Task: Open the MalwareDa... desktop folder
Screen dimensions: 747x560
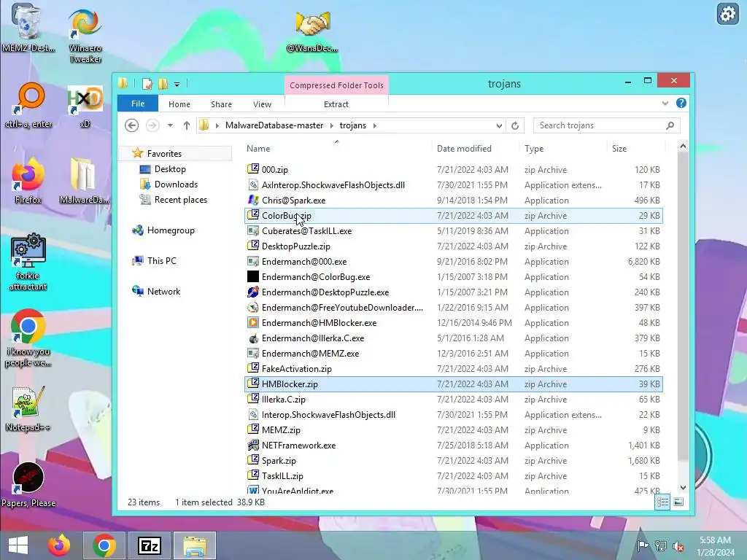Action: (84, 180)
